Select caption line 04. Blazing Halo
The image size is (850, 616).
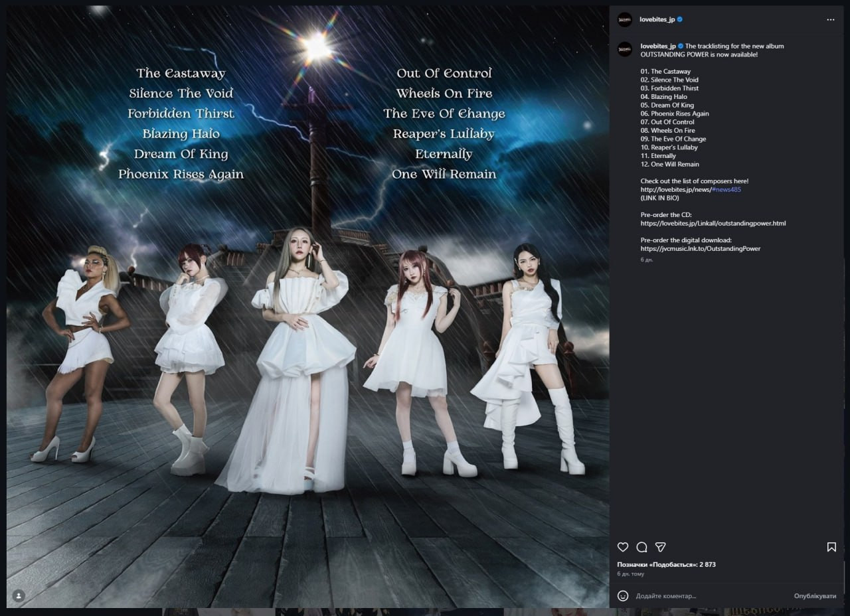point(664,96)
